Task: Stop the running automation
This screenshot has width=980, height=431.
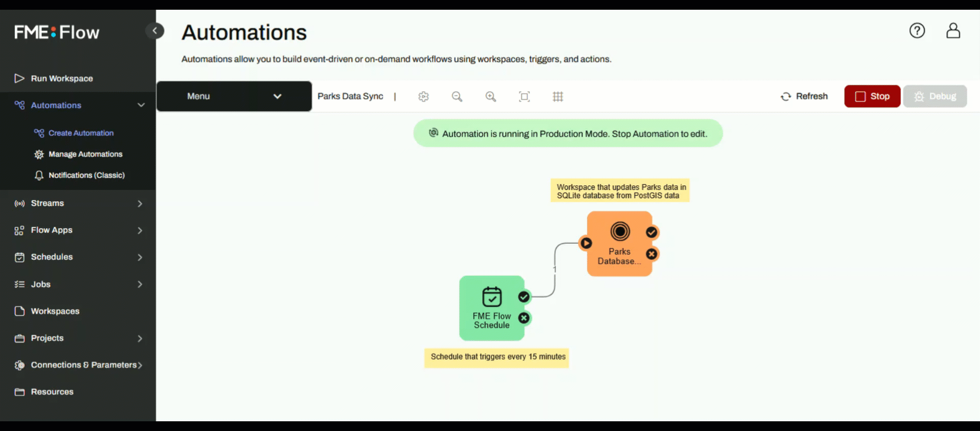Action: [872, 96]
